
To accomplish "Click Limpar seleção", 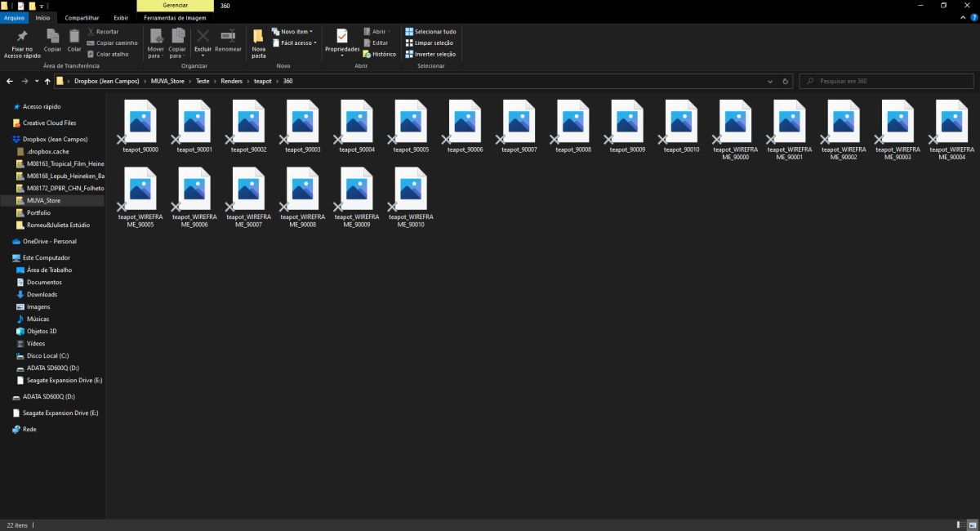I will 429,42.
